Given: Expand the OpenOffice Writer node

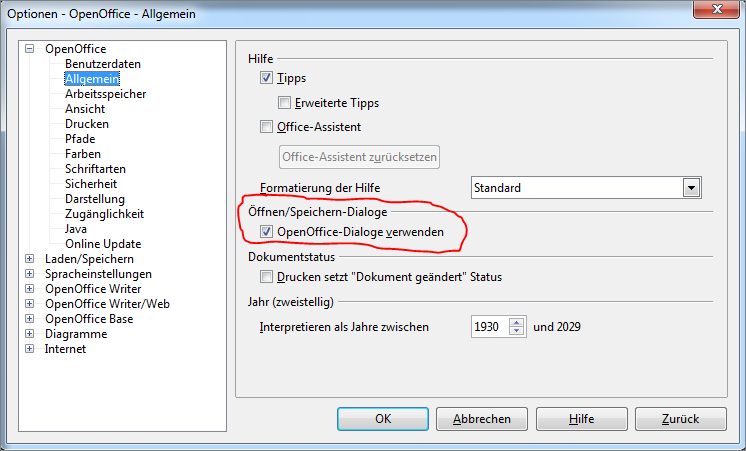Looking at the screenshot, I should click(29, 289).
